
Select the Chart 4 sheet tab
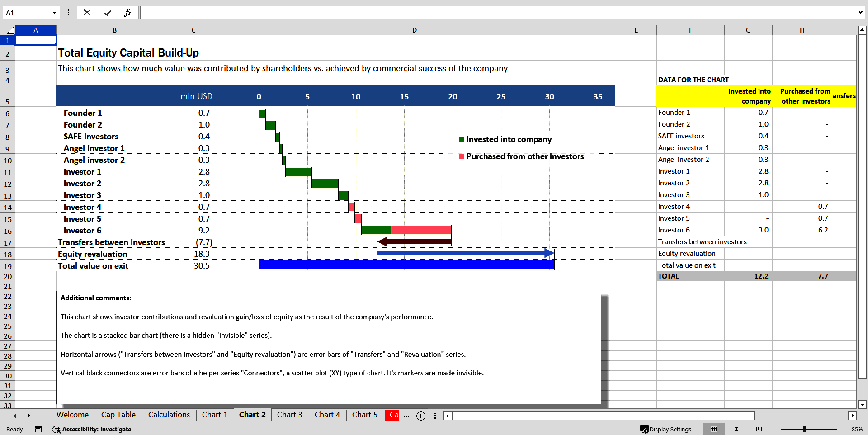(327, 415)
